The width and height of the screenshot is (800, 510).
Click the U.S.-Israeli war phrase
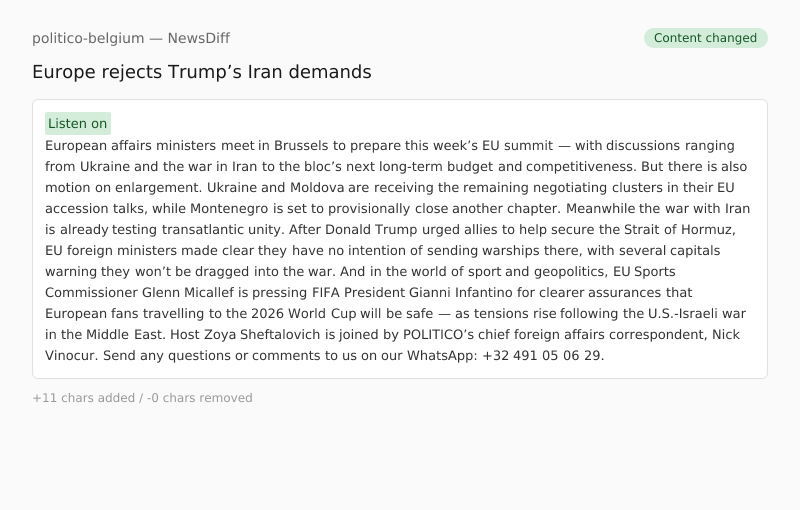(690, 314)
